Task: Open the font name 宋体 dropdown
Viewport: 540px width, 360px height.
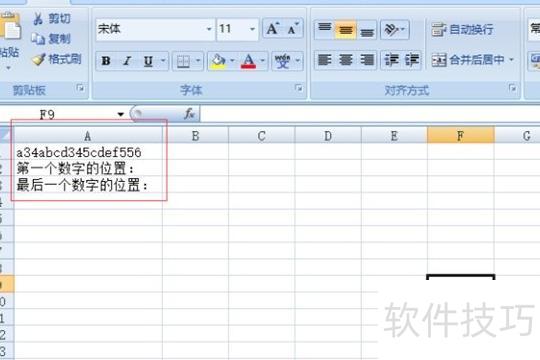Action: click(209, 29)
